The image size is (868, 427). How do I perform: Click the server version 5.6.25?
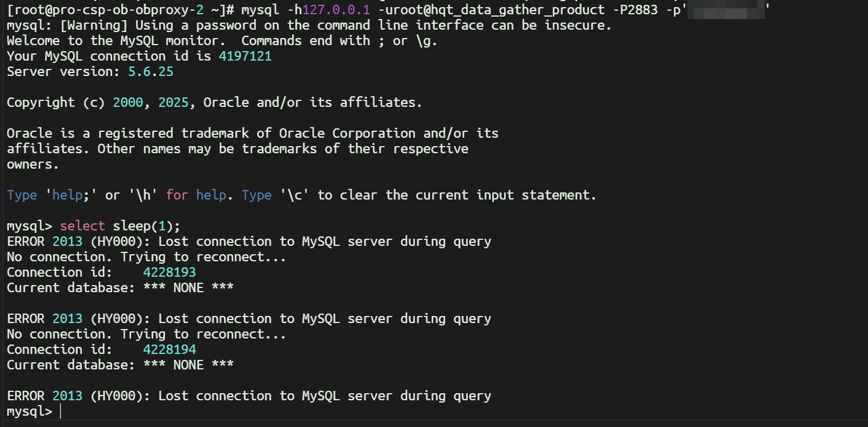pos(151,71)
